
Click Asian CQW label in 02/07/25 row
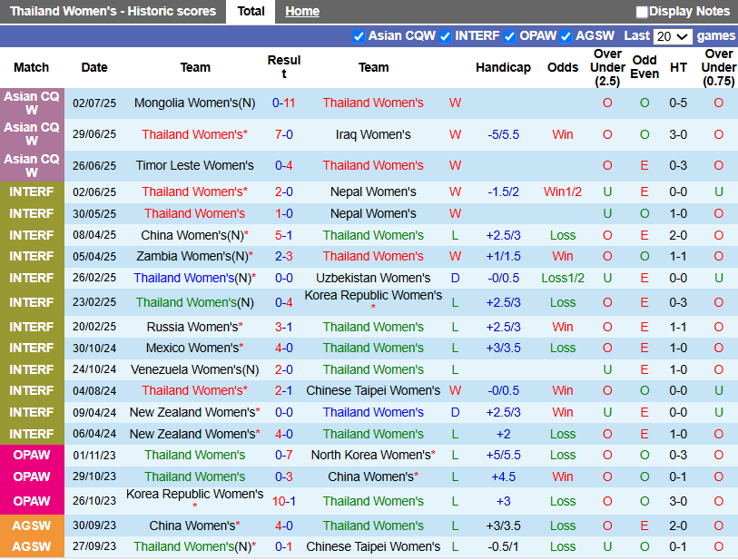(x=32, y=103)
